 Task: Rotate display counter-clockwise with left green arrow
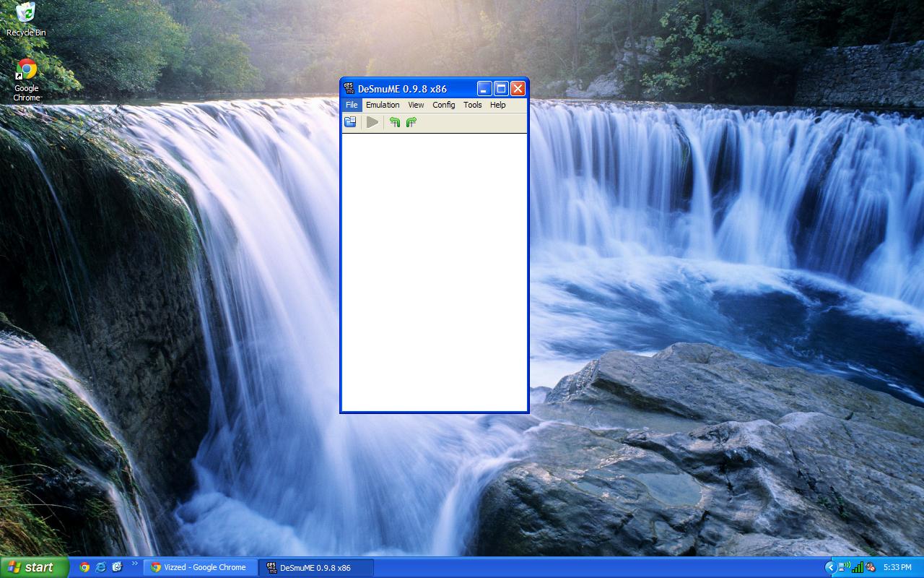click(x=394, y=122)
